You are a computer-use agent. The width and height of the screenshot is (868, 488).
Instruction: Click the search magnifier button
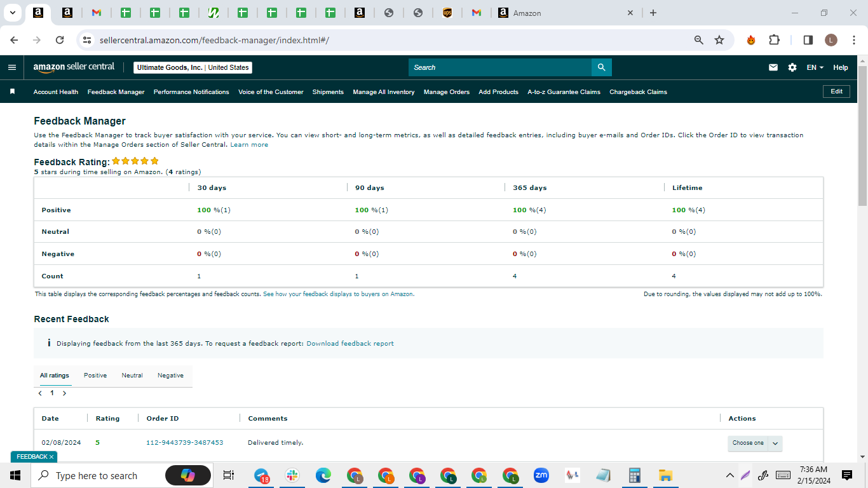tap(601, 67)
